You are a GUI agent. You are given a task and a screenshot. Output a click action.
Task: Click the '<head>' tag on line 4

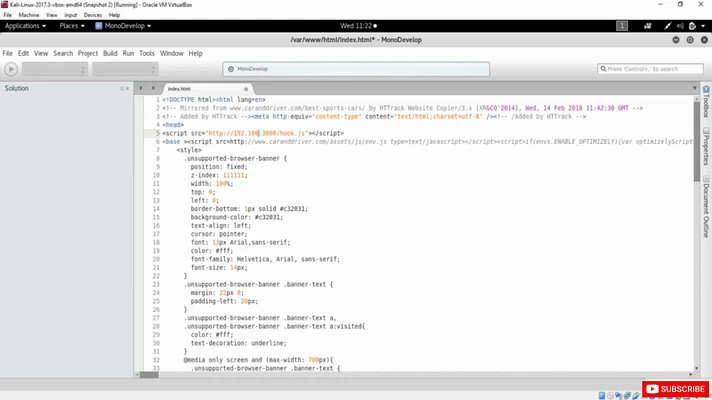point(173,125)
